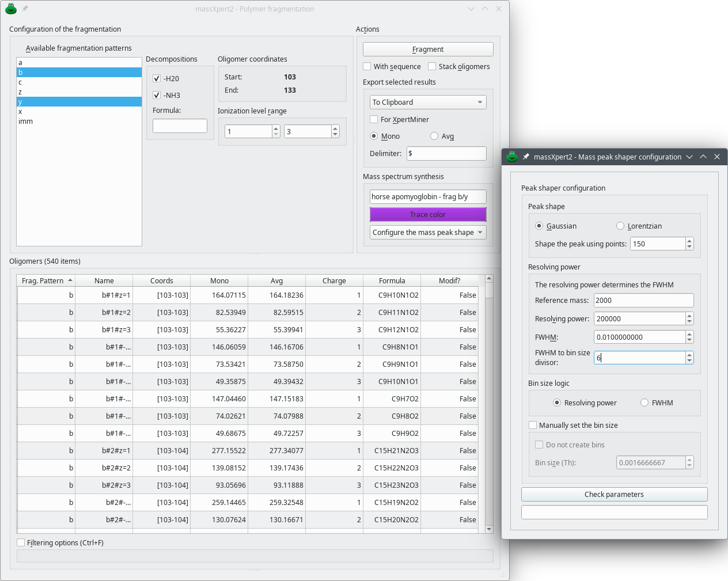Viewport: 728px width, 581px height.
Task: Decrease the FWHM spinner value
Action: coord(689,340)
